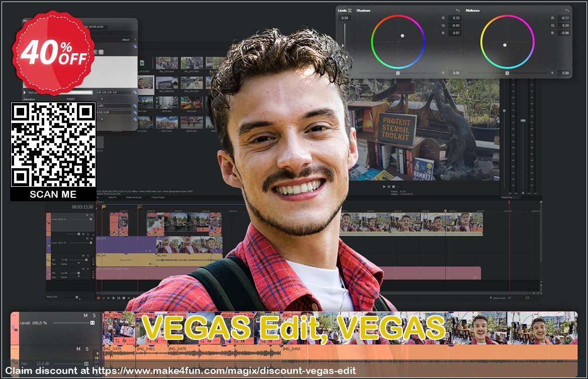Click Play From Start in timeline transport
This screenshot has height=379, width=588.
(x=109, y=298)
